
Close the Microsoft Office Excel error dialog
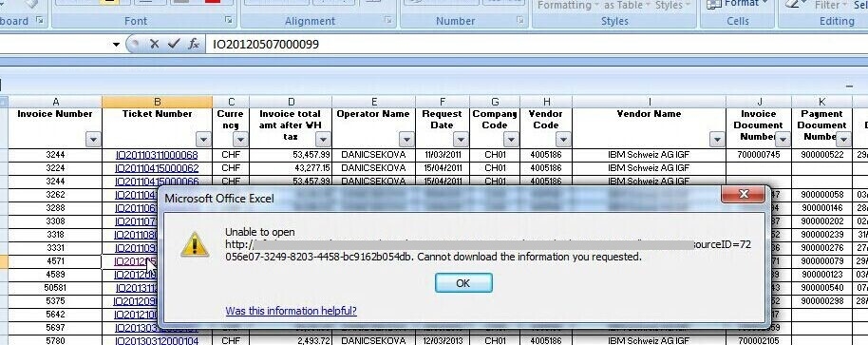click(744, 194)
